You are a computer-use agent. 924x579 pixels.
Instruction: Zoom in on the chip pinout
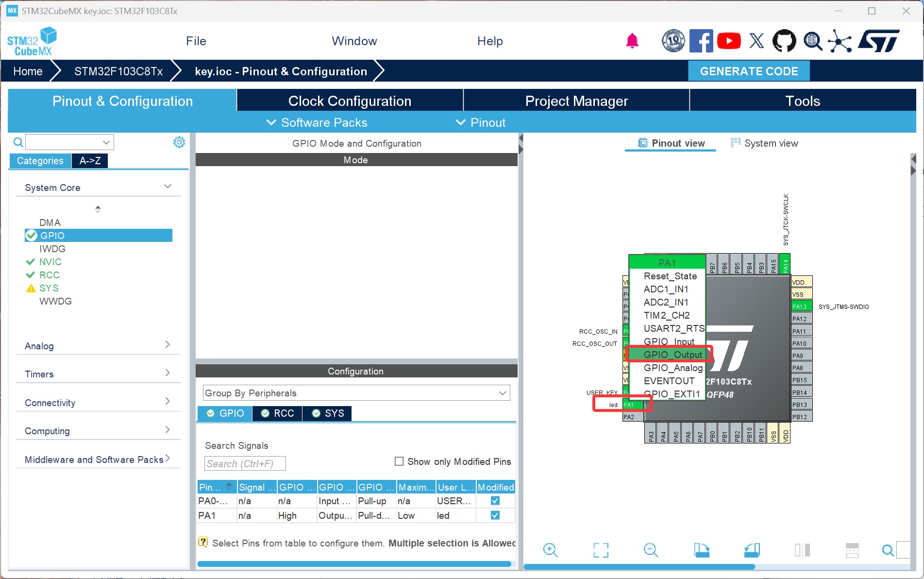click(550, 550)
